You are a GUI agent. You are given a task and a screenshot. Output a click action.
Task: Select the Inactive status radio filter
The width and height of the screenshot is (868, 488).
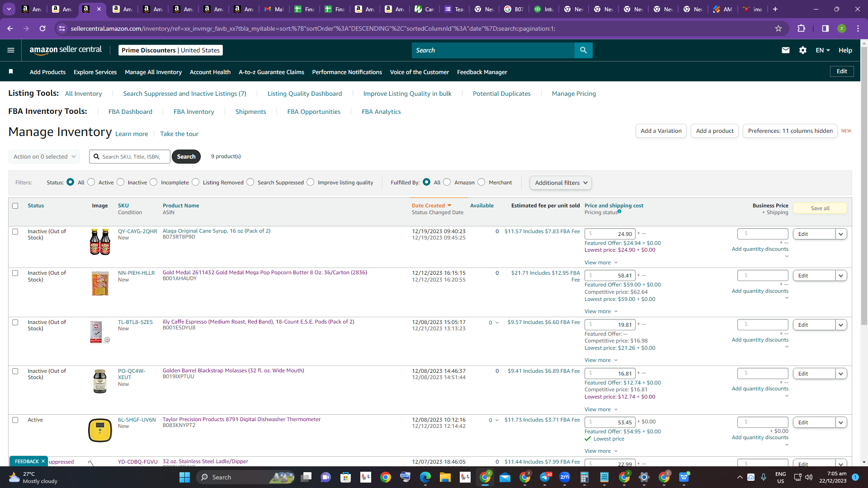pos(120,182)
